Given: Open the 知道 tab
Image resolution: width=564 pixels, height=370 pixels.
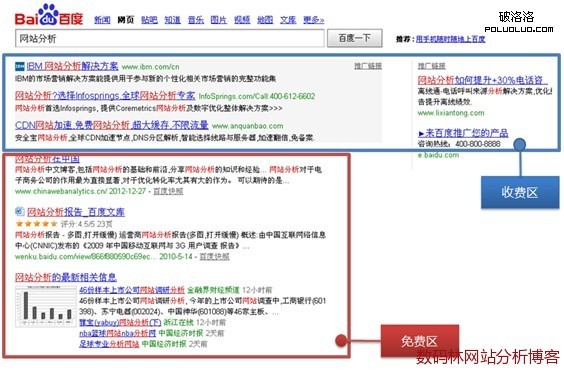Looking at the screenshot, I should [172, 20].
